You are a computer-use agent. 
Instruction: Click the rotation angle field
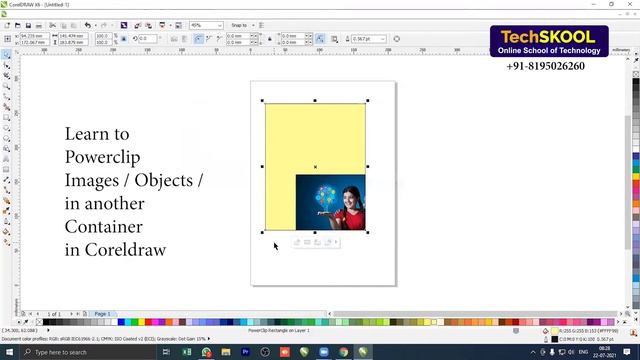point(148,39)
